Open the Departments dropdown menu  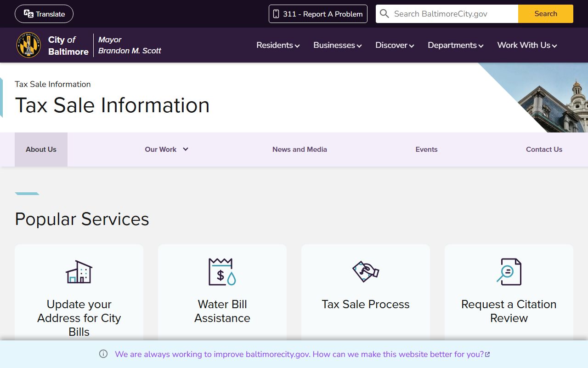click(455, 45)
